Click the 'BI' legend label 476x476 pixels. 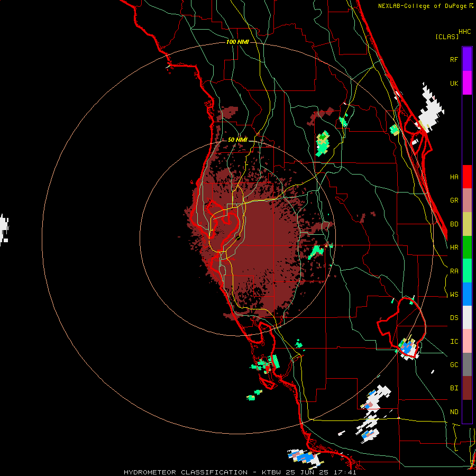[x=454, y=388]
